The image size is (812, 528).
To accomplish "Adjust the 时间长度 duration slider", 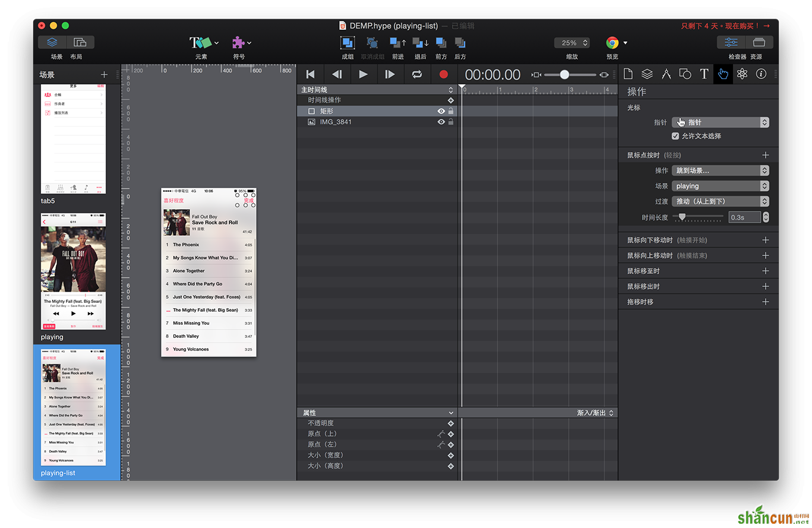I will [682, 217].
